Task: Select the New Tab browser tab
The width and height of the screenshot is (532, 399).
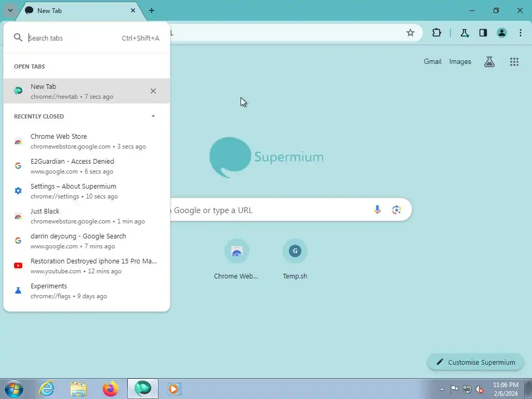Action: coord(82,10)
